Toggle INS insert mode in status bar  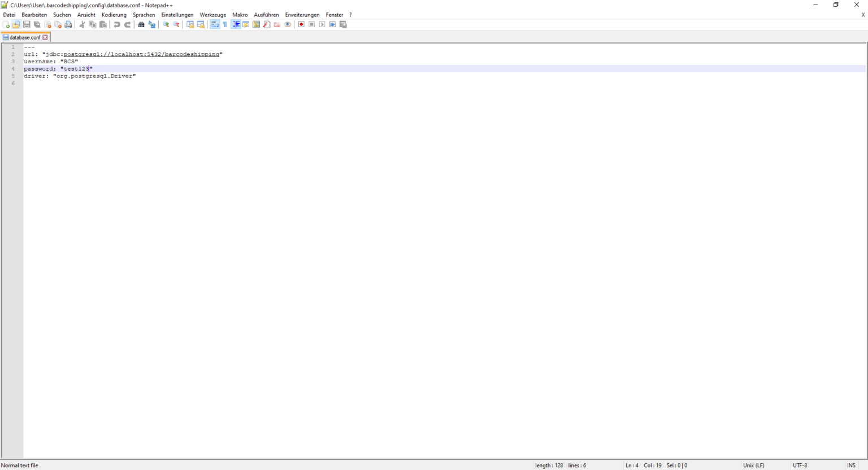[851, 465]
